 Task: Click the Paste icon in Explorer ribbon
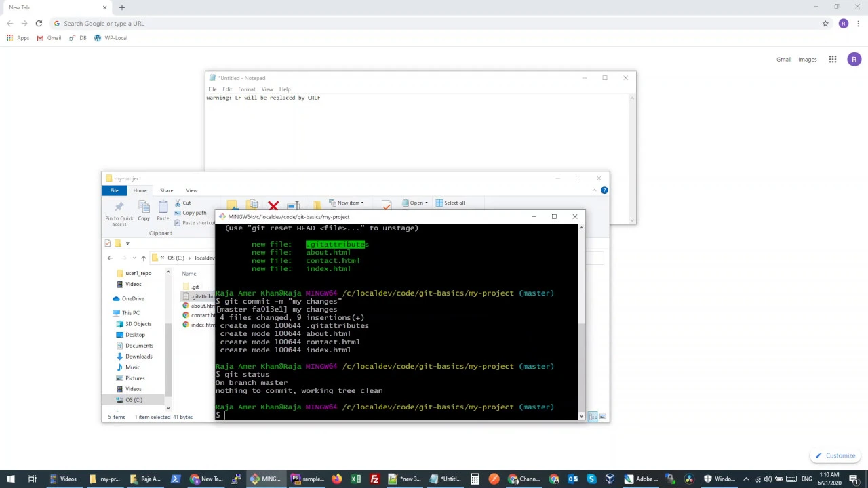(x=163, y=207)
